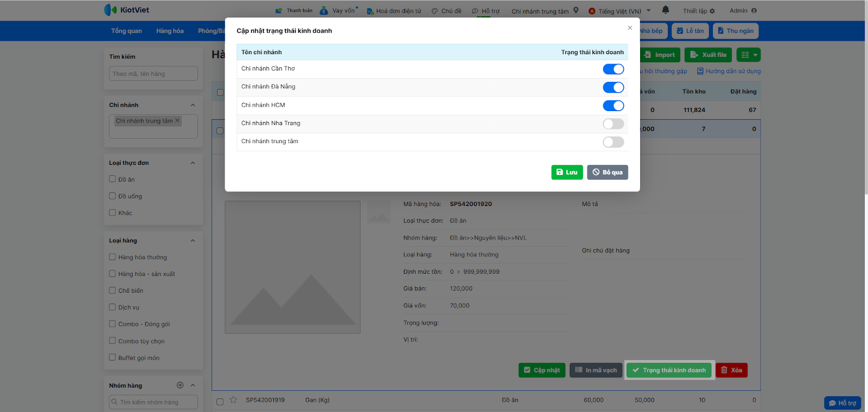Open the Admin account menu
Image resolution: width=868 pixels, height=412 pixels.
point(743,11)
